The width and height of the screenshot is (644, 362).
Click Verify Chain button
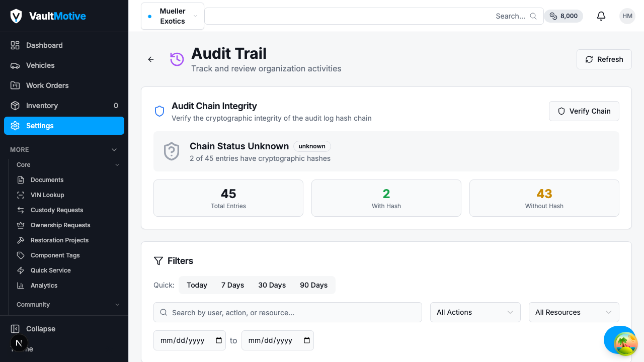point(584,111)
